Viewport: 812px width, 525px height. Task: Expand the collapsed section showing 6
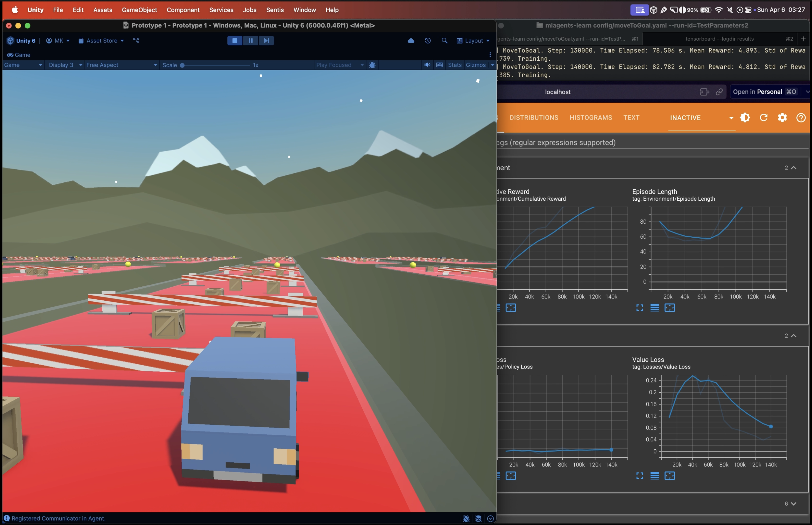(x=793, y=504)
